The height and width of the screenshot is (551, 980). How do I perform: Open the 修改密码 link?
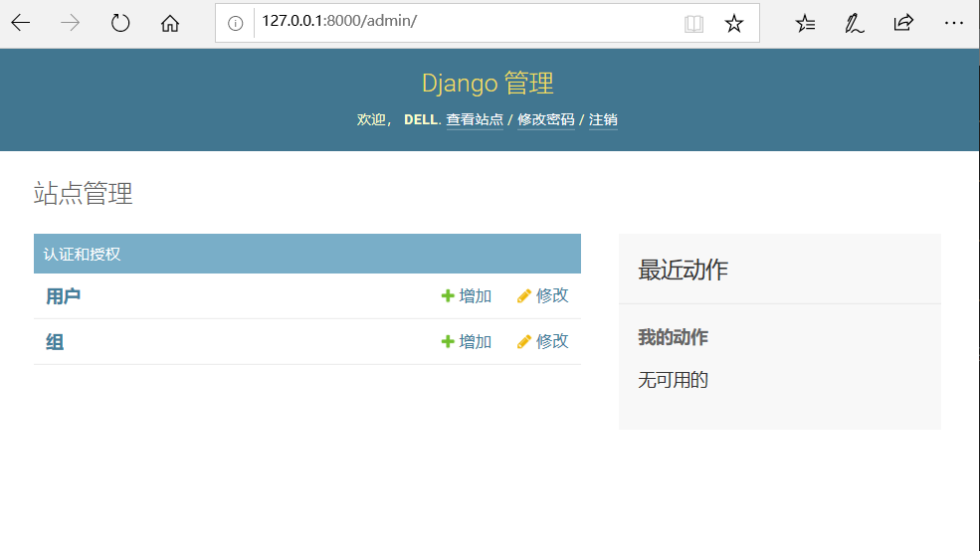coord(545,120)
